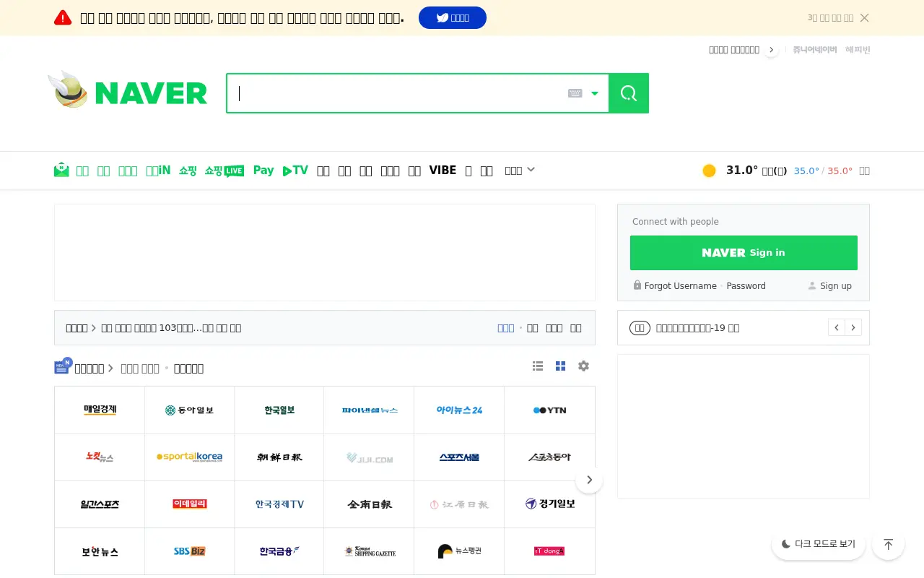
Task: Select the Korea Shipping Gazette logo
Action: click(370, 551)
